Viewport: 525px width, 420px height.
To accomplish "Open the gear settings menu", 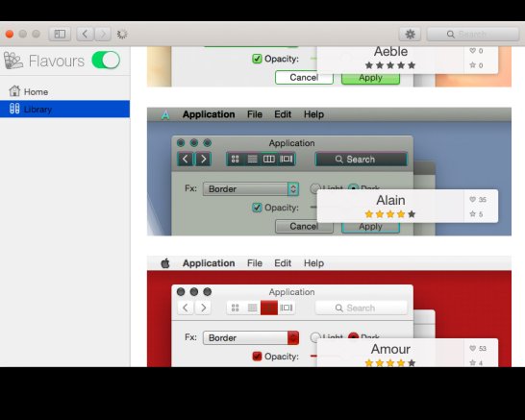I will coord(411,35).
